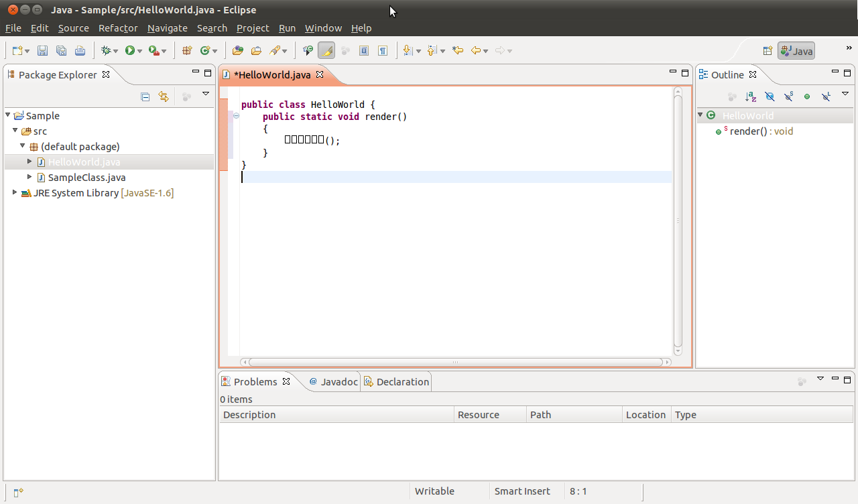Screen dimensions: 858x504
Task: Click the Open Perspective icon
Action: tap(768, 51)
